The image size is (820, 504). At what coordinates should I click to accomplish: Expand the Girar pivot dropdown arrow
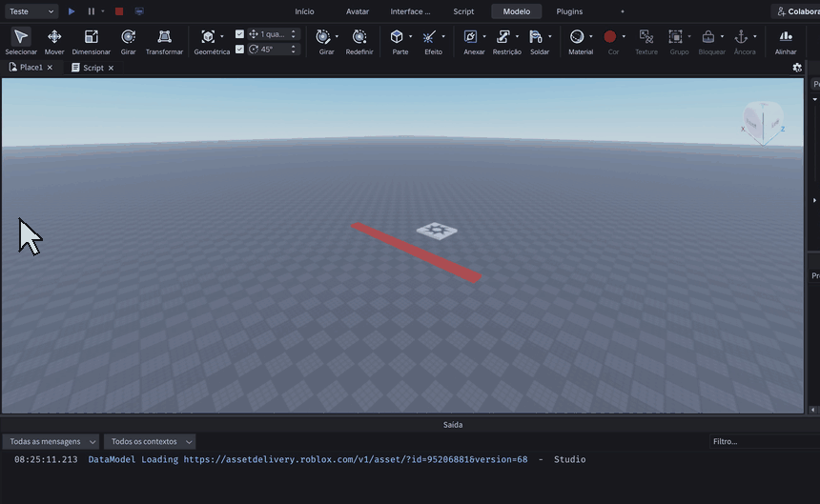coord(337,36)
